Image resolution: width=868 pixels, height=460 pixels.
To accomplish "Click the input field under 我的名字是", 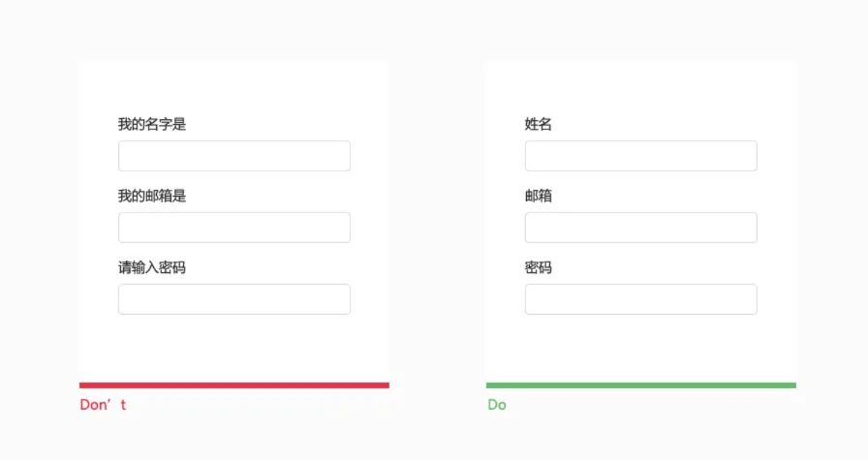I will coord(233,156).
